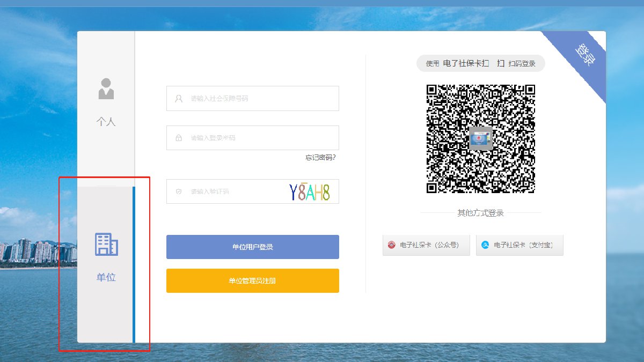Click the red emblem icon on 公众号 button
The width and height of the screenshot is (644, 362).
[392, 245]
